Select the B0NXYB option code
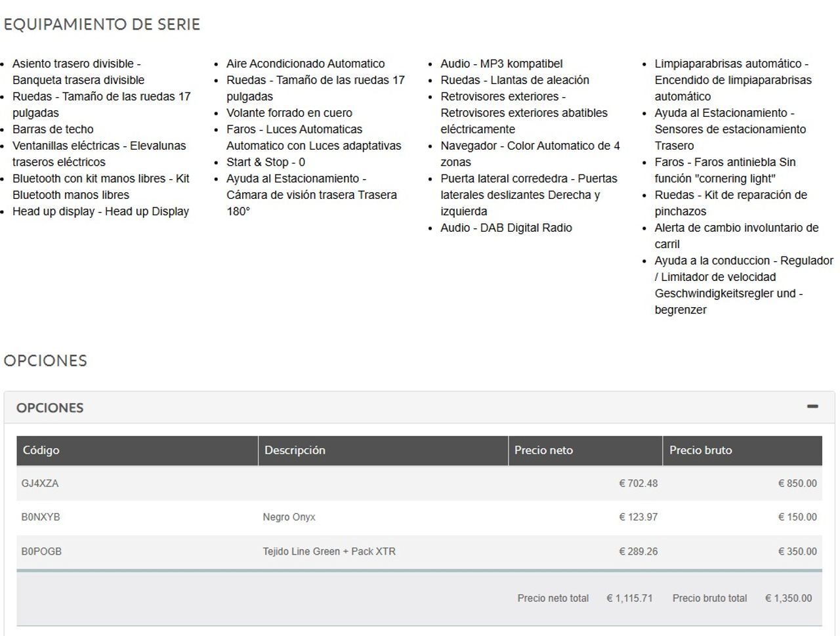The height and width of the screenshot is (636, 840). click(41, 517)
